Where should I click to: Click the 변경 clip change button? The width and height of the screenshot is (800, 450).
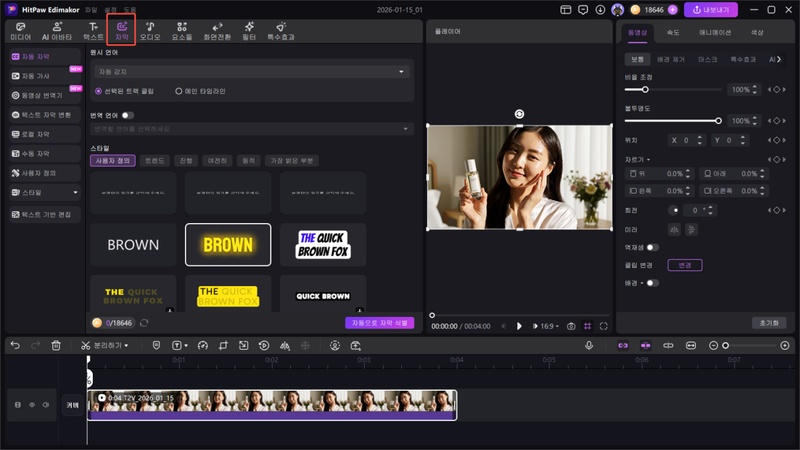click(x=685, y=265)
